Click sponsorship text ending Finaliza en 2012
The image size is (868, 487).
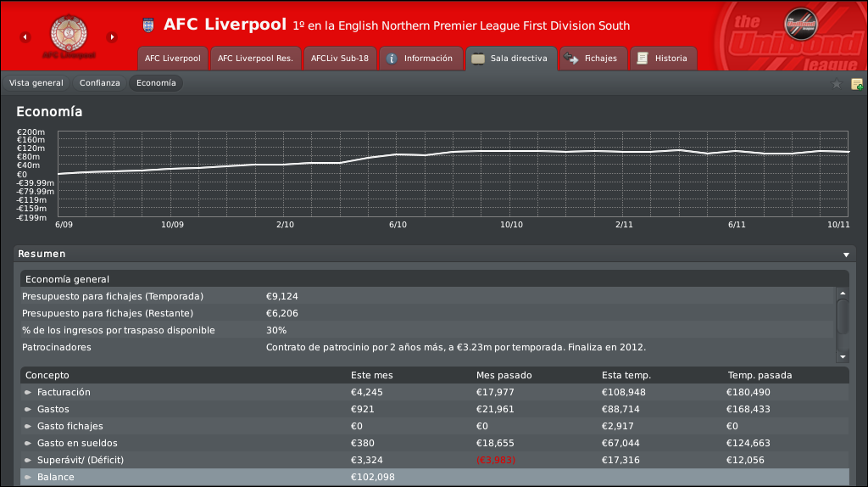click(455, 347)
